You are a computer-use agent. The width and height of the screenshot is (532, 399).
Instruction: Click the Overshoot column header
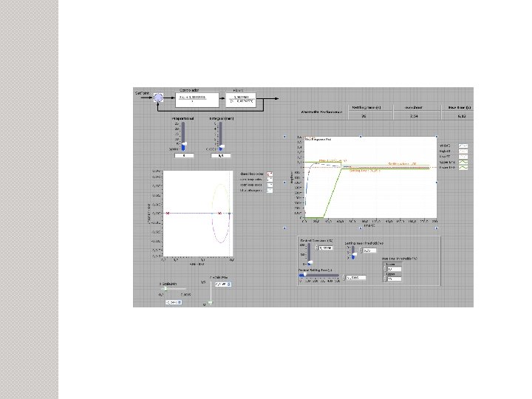pos(414,108)
